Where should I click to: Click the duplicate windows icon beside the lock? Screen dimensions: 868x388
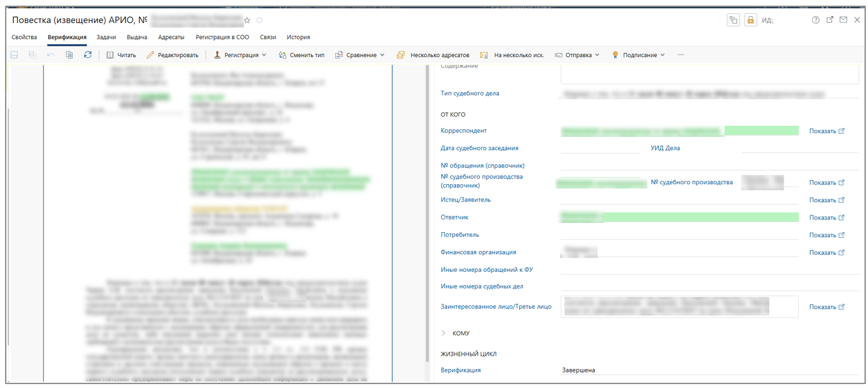[x=733, y=20]
